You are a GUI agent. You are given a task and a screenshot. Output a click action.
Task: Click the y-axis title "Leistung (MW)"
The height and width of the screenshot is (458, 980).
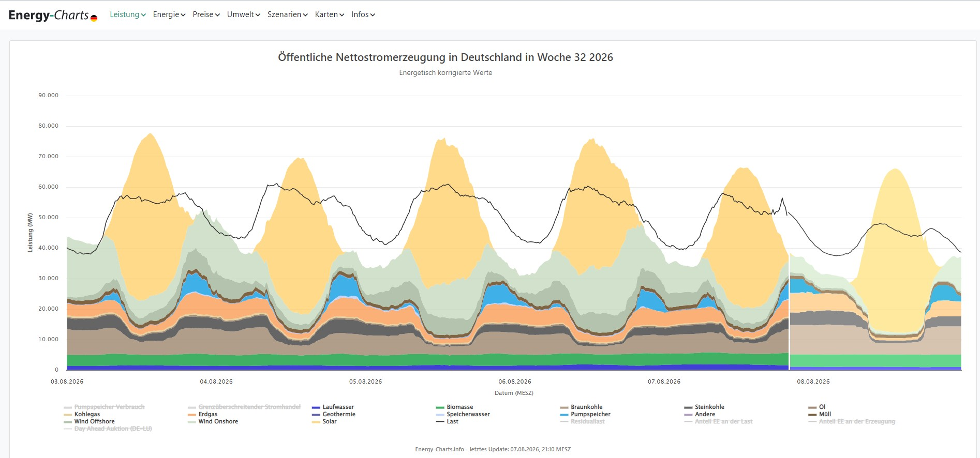pos(30,233)
